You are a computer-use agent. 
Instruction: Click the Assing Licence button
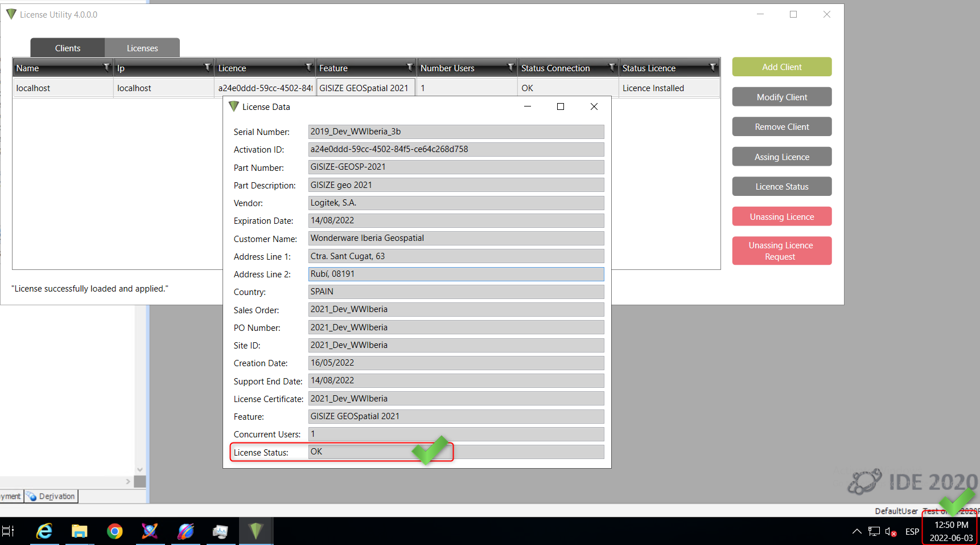782,157
